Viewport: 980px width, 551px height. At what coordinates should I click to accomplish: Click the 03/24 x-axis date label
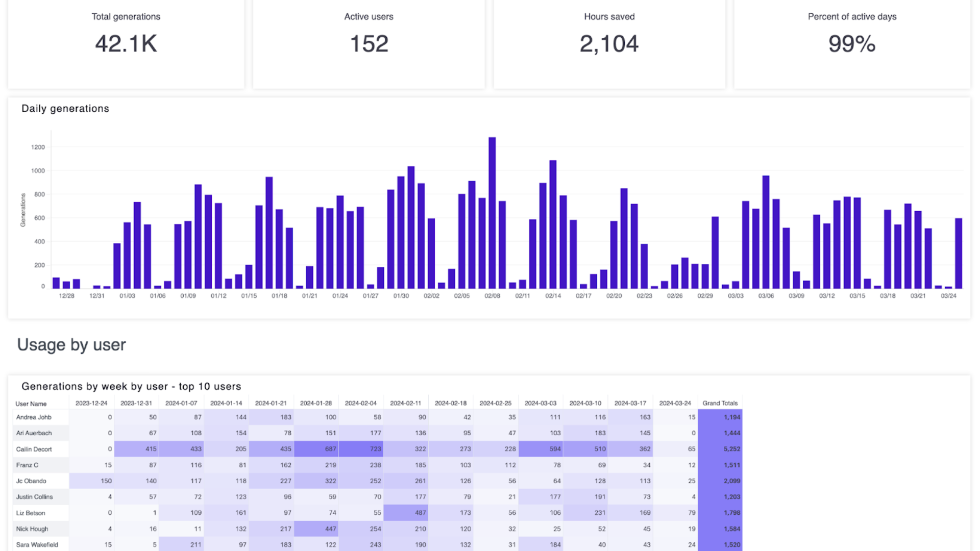(948, 296)
